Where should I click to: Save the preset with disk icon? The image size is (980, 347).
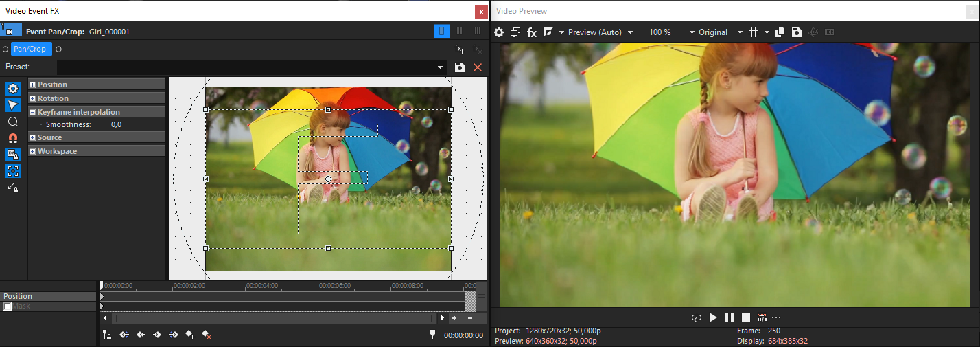point(460,67)
